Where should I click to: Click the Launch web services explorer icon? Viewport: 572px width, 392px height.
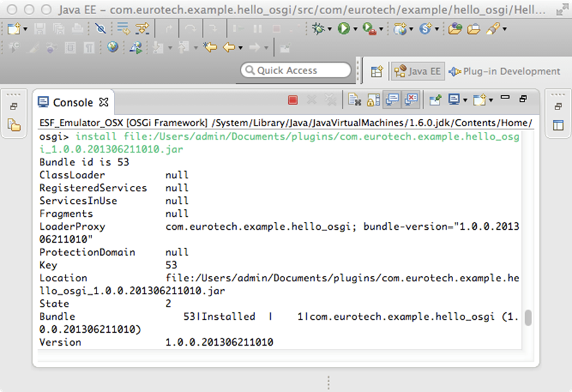click(x=136, y=48)
